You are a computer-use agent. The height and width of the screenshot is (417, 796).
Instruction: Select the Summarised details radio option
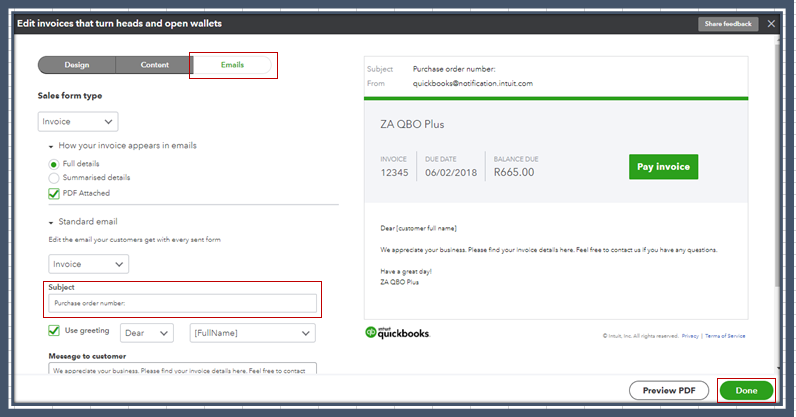coord(54,177)
